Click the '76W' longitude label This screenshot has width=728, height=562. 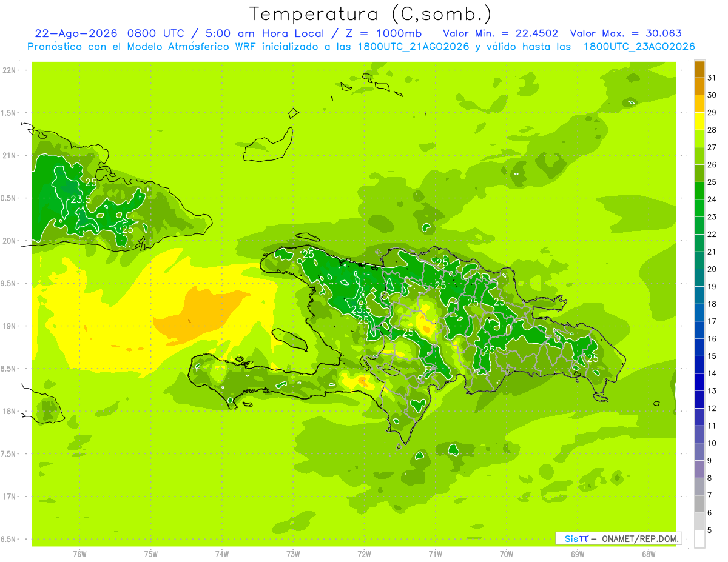coord(79,554)
